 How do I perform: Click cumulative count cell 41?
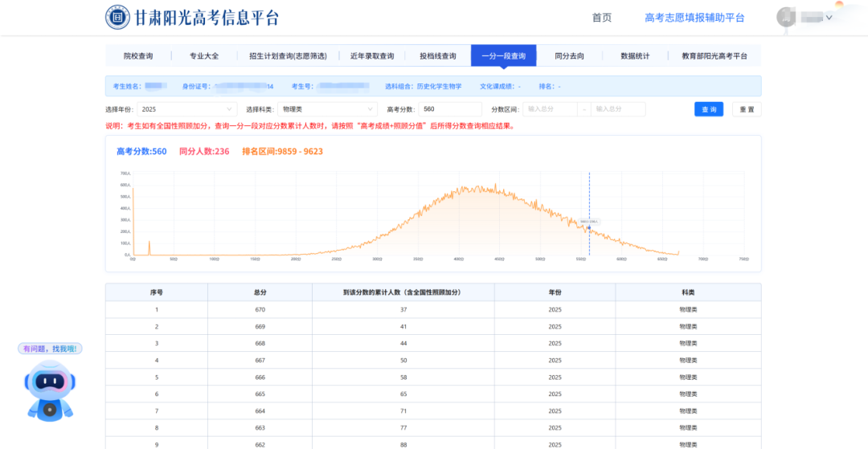(x=403, y=326)
